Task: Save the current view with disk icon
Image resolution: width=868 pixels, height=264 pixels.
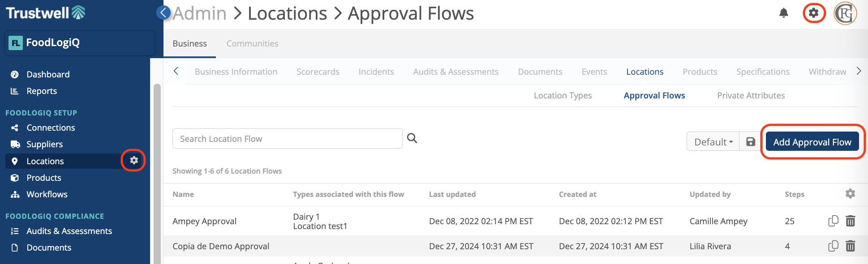Action: 751,142
